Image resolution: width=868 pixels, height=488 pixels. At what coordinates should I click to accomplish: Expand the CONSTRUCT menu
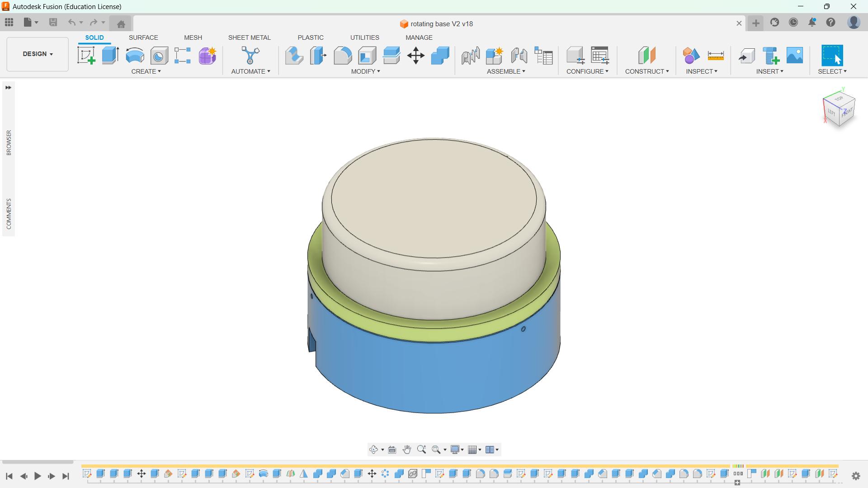[646, 71]
